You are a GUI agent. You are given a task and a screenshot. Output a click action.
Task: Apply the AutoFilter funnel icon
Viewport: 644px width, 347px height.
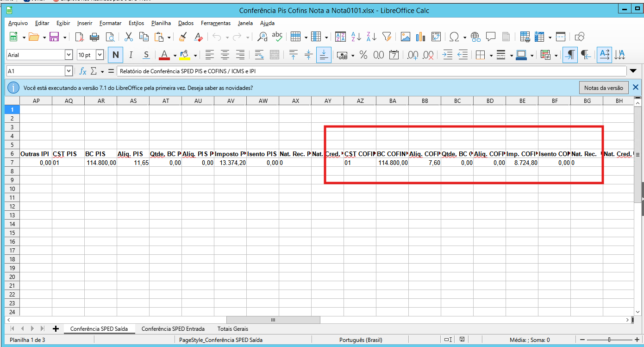click(387, 37)
